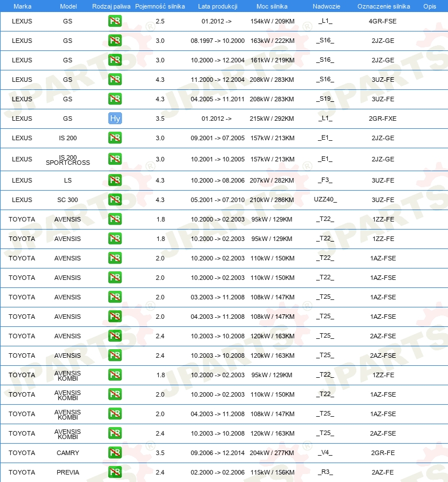Click the Pojemność silnika column header
This screenshot has height=482, width=448.
tap(160, 6)
